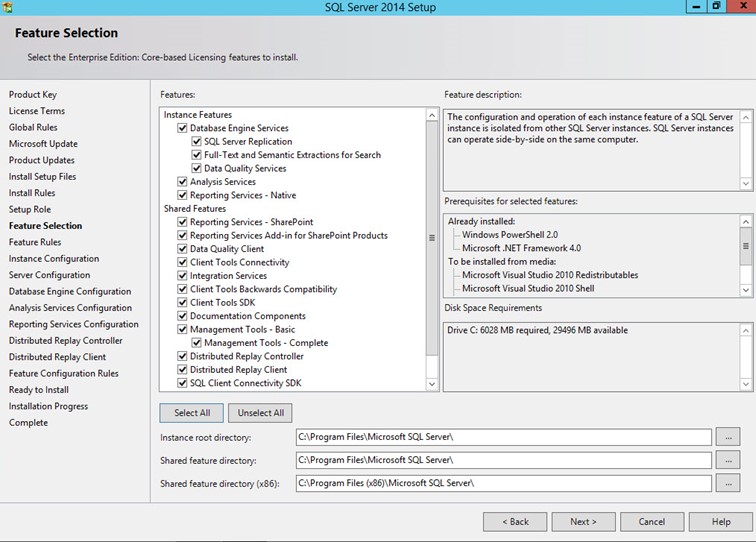Image resolution: width=756 pixels, height=542 pixels.
Task: Select Instance Features tree heading
Action: 198,115
